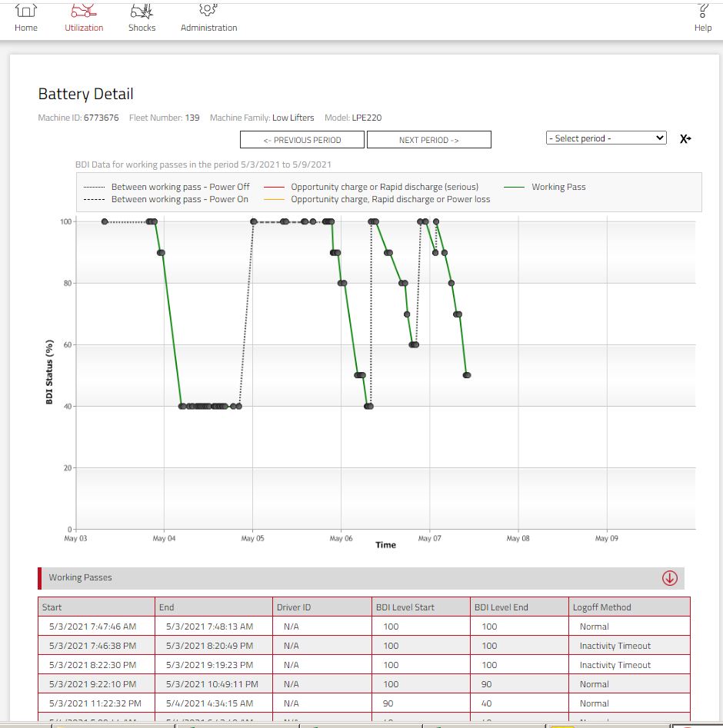This screenshot has width=723, height=728.
Task: Open the Shocks icon
Action: (x=142, y=10)
